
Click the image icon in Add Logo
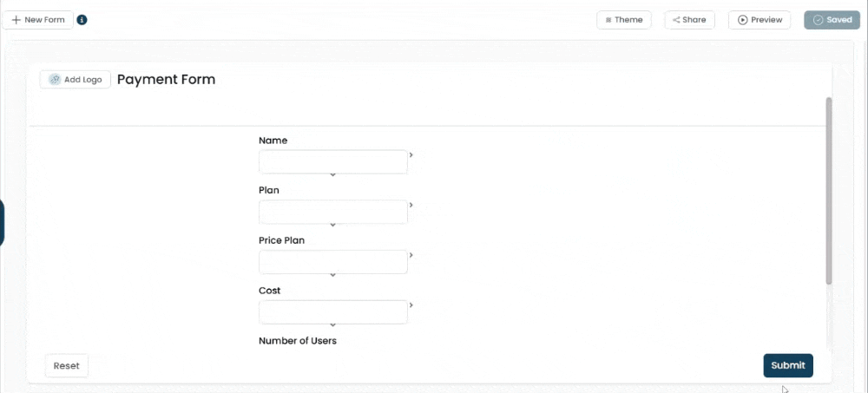54,80
